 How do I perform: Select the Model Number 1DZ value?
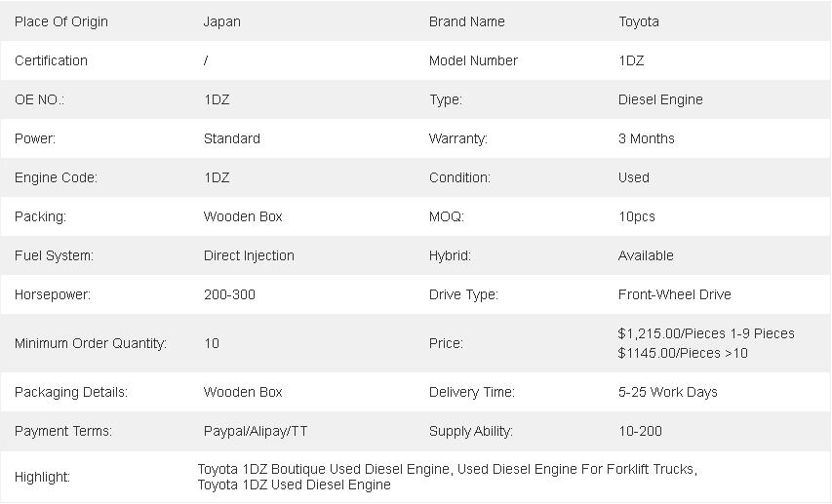[631, 60]
